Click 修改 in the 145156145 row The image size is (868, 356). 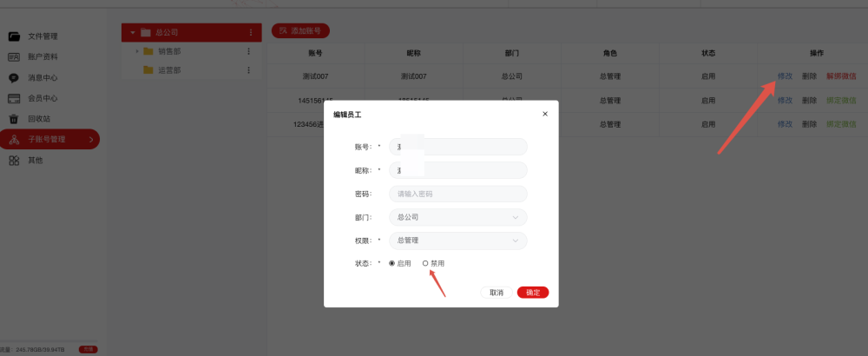tap(785, 101)
